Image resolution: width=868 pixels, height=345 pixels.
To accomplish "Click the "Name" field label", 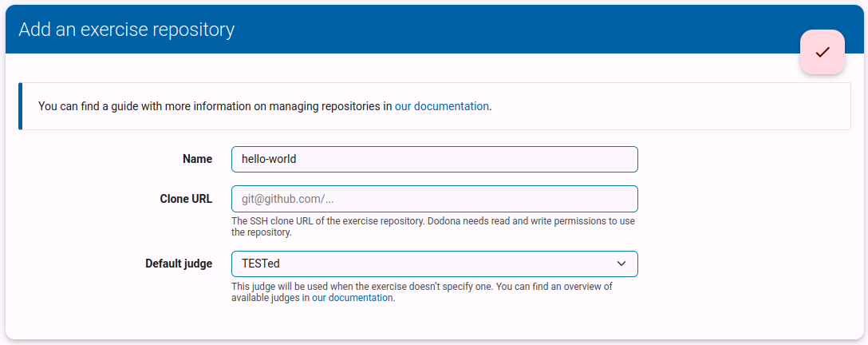I will [198, 160].
